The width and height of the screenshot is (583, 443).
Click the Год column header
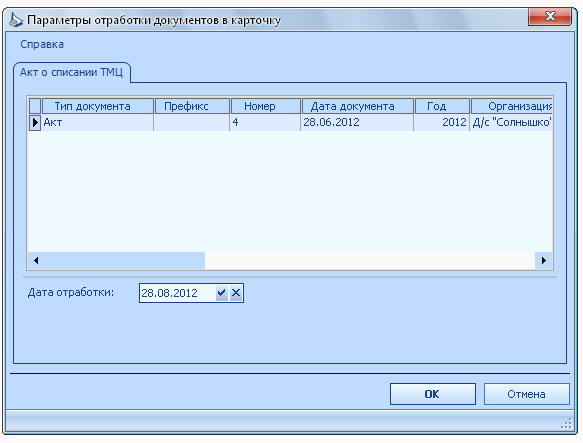[442, 106]
